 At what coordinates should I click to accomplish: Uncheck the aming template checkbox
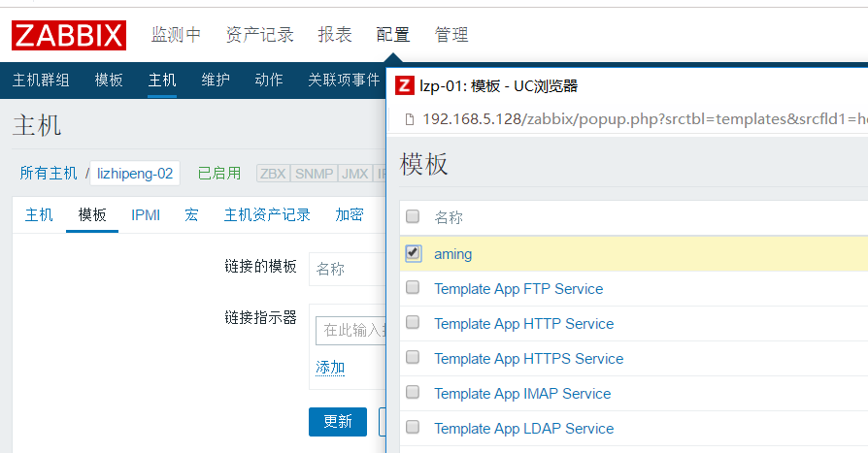click(413, 253)
